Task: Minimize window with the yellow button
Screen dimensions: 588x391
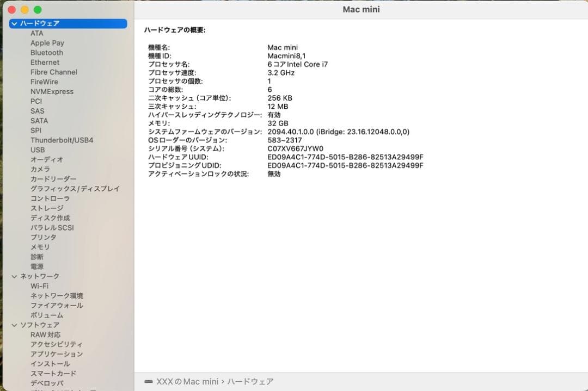Action: point(24,10)
